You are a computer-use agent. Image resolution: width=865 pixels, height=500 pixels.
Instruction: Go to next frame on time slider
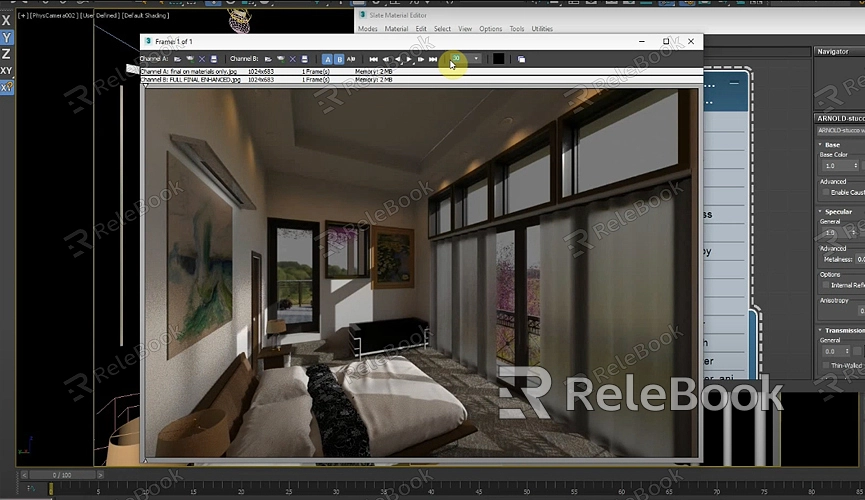pos(100,475)
